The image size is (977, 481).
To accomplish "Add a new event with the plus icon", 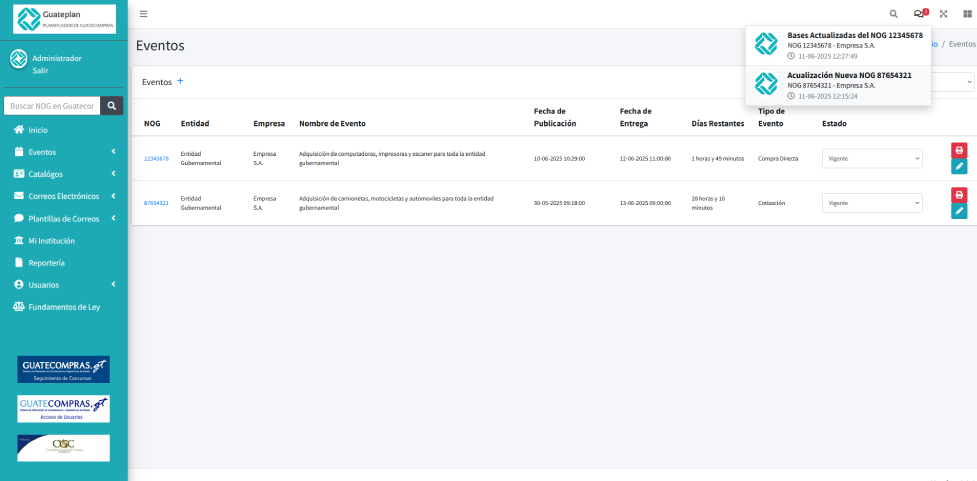I will pyautogui.click(x=180, y=81).
